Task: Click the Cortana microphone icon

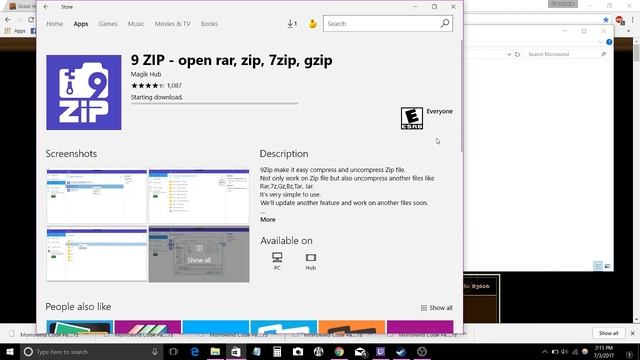Action: coord(155,352)
